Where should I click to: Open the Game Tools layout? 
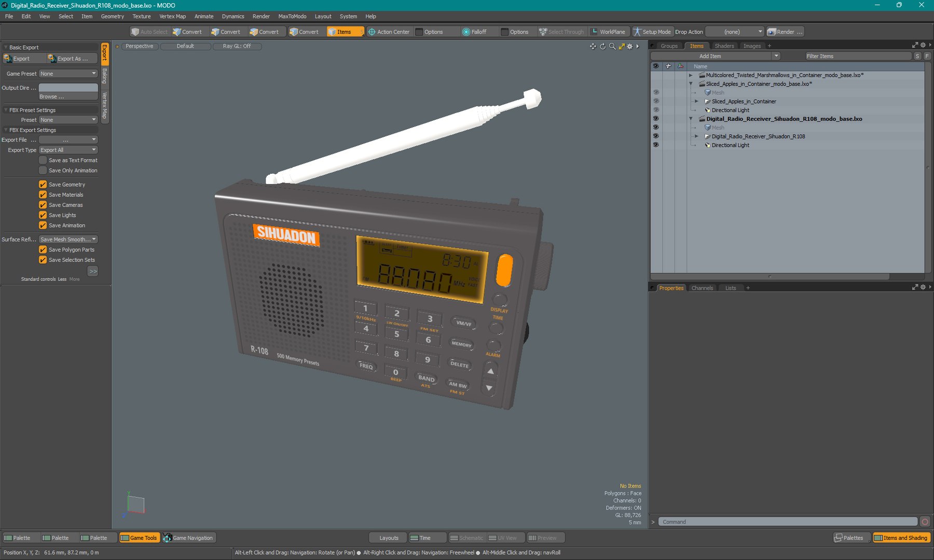(139, 538)
